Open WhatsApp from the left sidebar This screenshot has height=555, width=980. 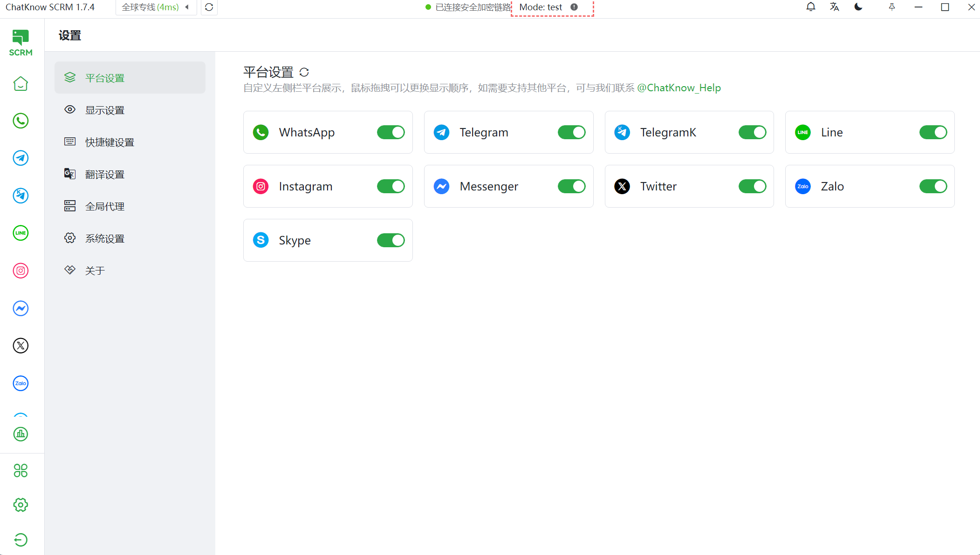point(21,121)
